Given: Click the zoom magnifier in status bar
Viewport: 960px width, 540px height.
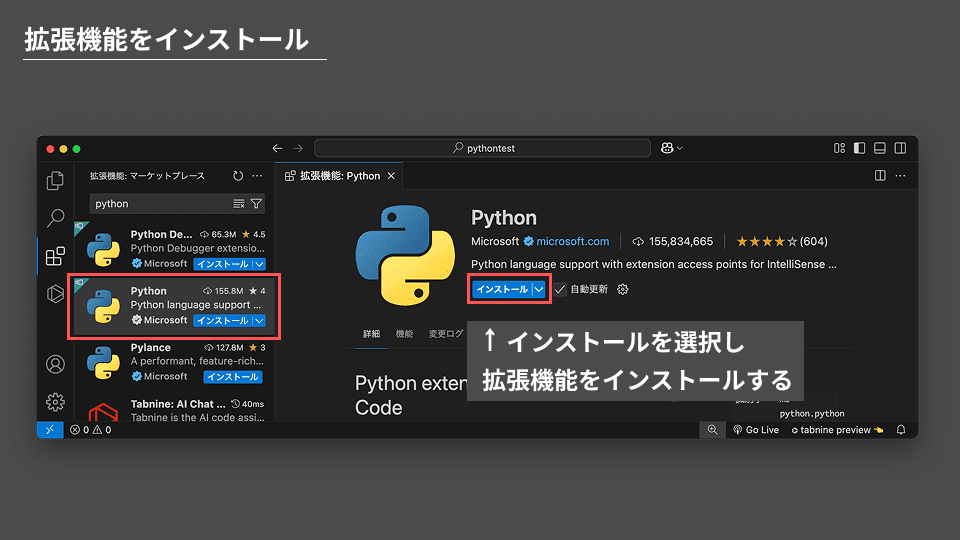Looking at the screenshot, I should (x=712, y=430).
